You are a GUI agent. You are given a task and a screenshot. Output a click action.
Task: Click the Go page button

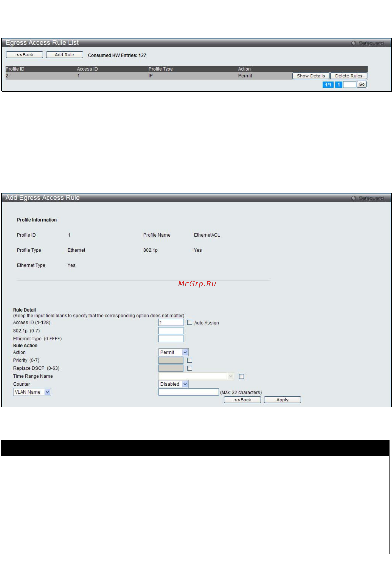tap(361, 84)
